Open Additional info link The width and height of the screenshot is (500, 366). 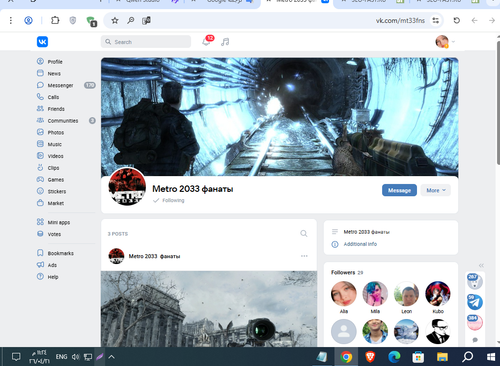tap(360, 244)
